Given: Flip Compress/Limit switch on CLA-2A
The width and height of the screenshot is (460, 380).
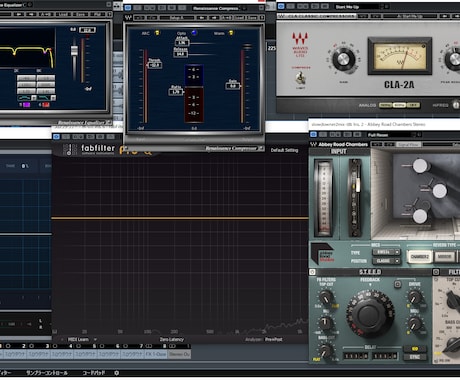Looking at the screenshot, I should 300,78.
